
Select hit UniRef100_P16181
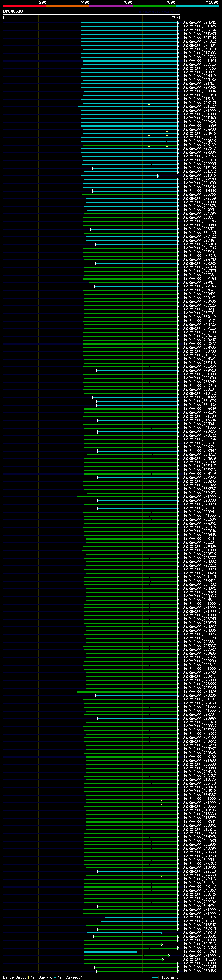click(199, 99)
